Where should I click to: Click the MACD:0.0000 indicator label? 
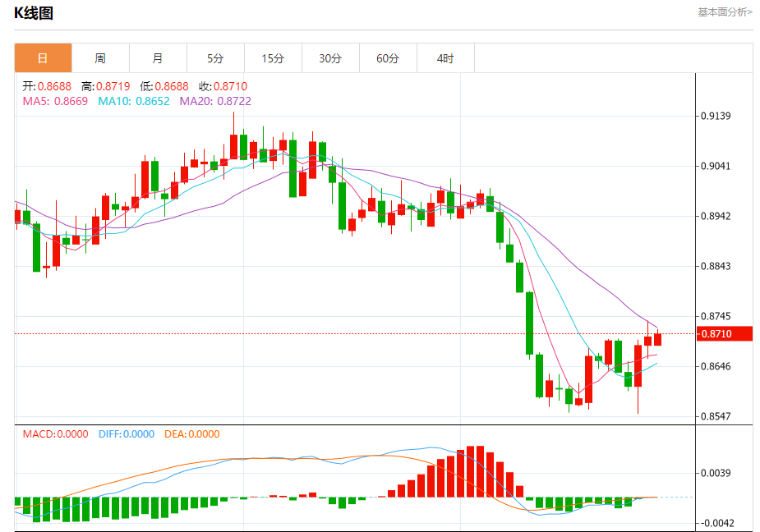(56, 434)
